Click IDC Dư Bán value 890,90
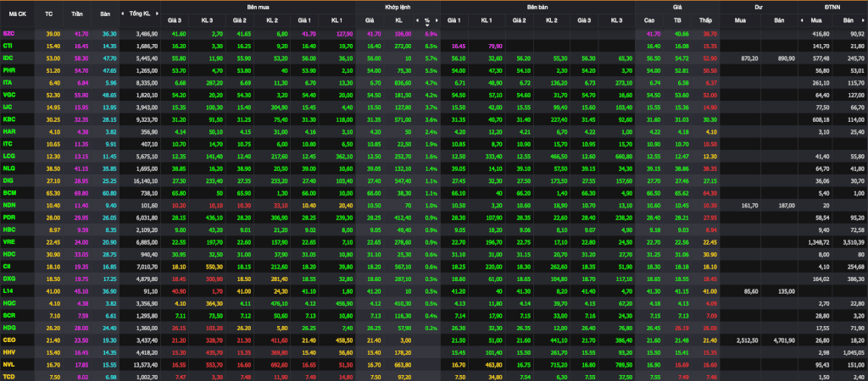 tap(786, 58)
